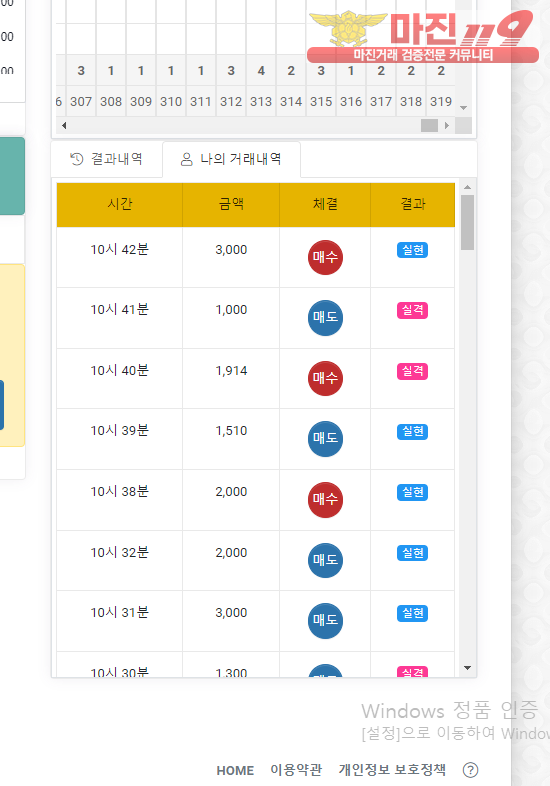550x786 pixels.
Task: Click the horizontal scrollbar thumb under round numbers
Action: (429, 125)
